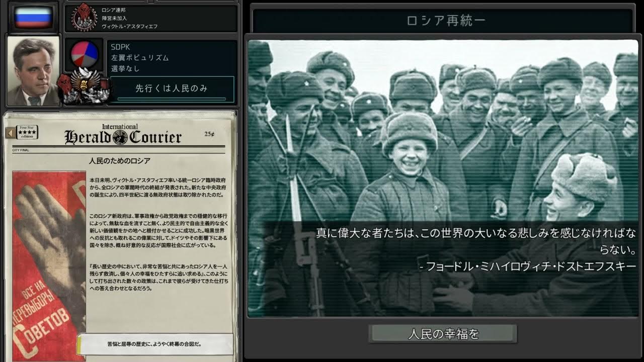Click the 左翼ポピュリズム ideology label
This screenshot has height=362, width=644.
(x=140, y=58)
